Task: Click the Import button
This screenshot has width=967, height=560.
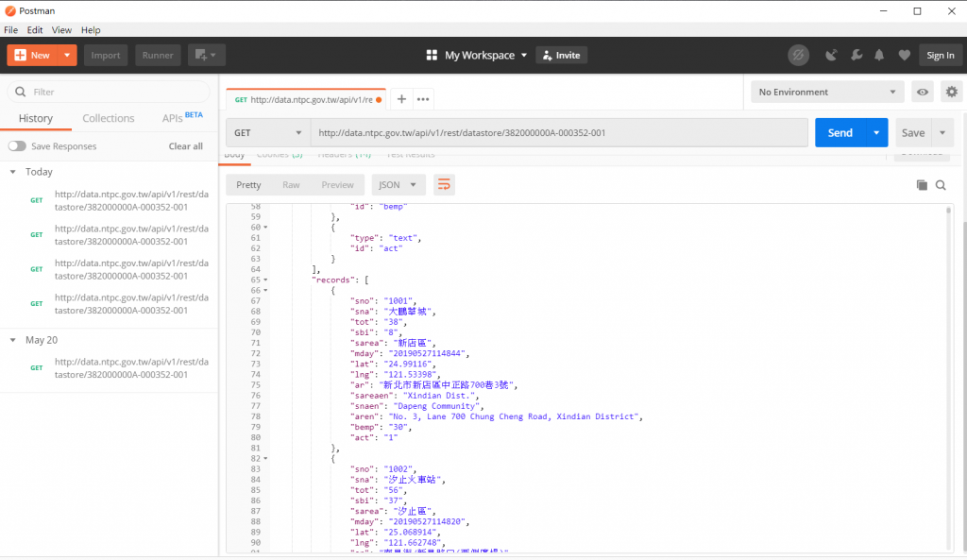Action: [106, 55]
